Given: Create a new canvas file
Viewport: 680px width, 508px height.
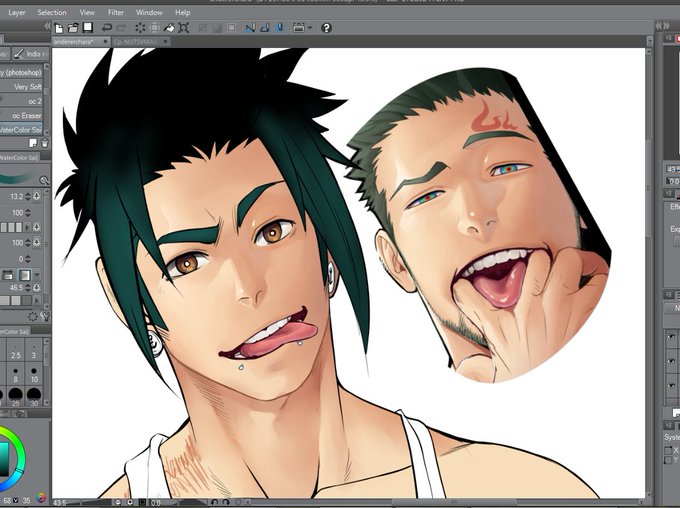Looking at the screenshot, I should pos(59,28).
